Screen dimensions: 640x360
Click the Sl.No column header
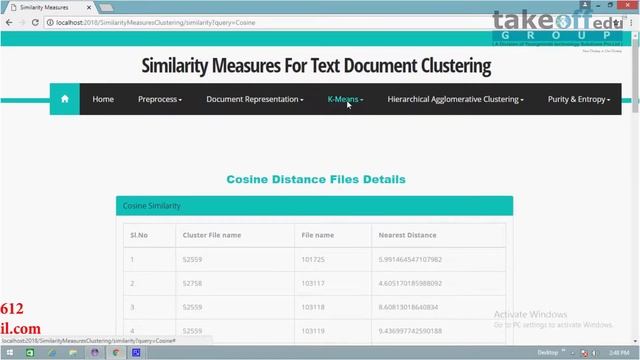pyautogui.click(x=139, y=235)
